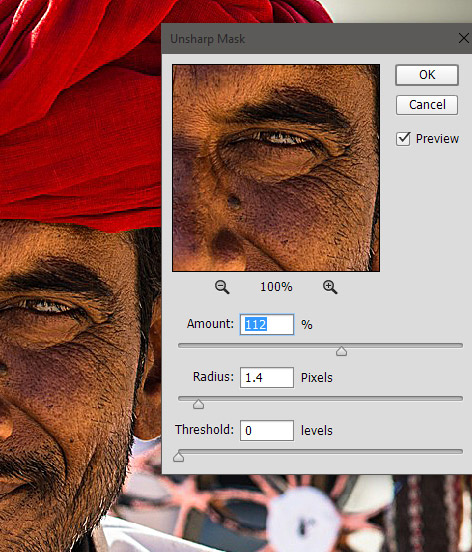Viewport: 472px width, 552px height.
Task: Focus the Radius pixels input field
Action: pos(267,377)
